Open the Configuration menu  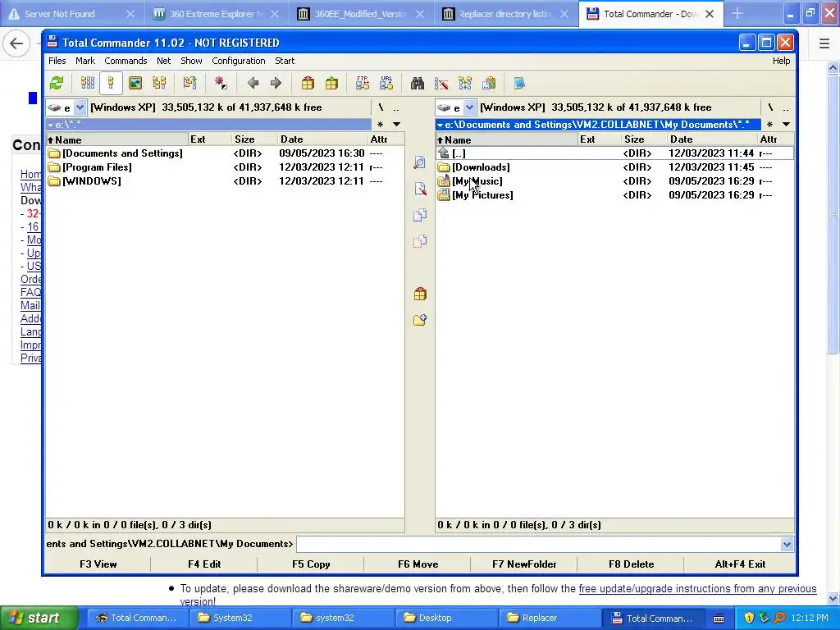(239, 61)
